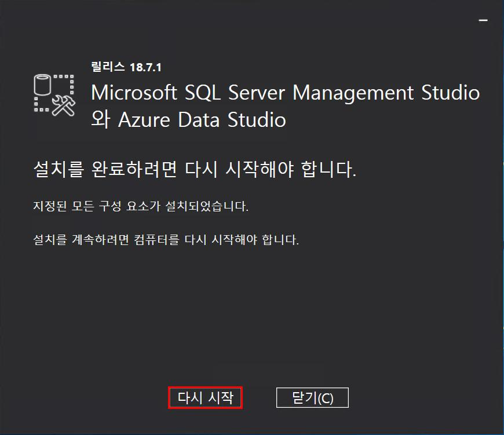Click the heading 설치를 완료하려면 다시 시작해야 합니다.
The height and width of the screenshot is (435, 504).
195,169
